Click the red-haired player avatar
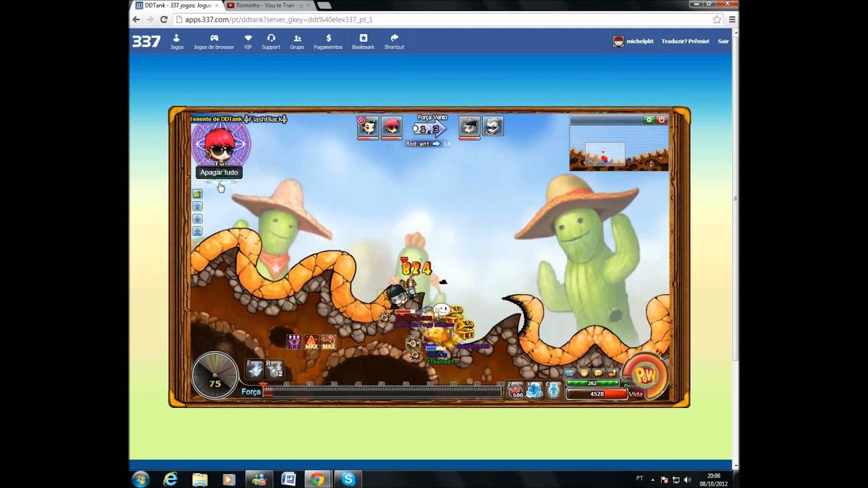 pos(220,144)
